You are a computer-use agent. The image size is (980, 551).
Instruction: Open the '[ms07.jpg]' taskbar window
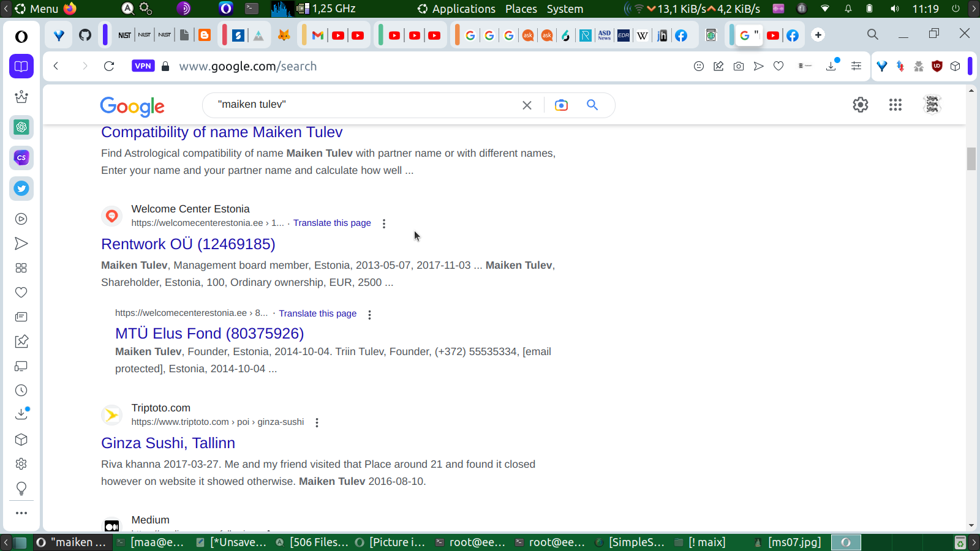pyautogui.click(x=788, y=542)
